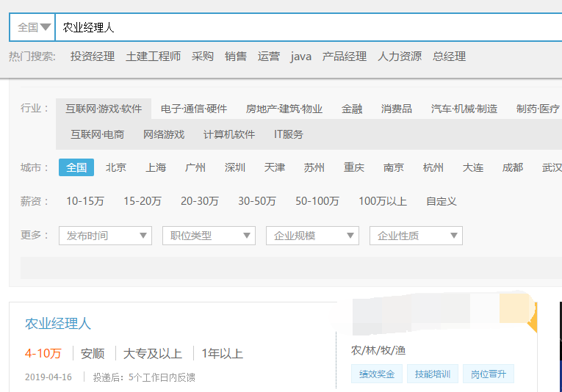Open the 农业经理人 job listing title
This screenshot has height=392, width=562.
tap(58, 324)
